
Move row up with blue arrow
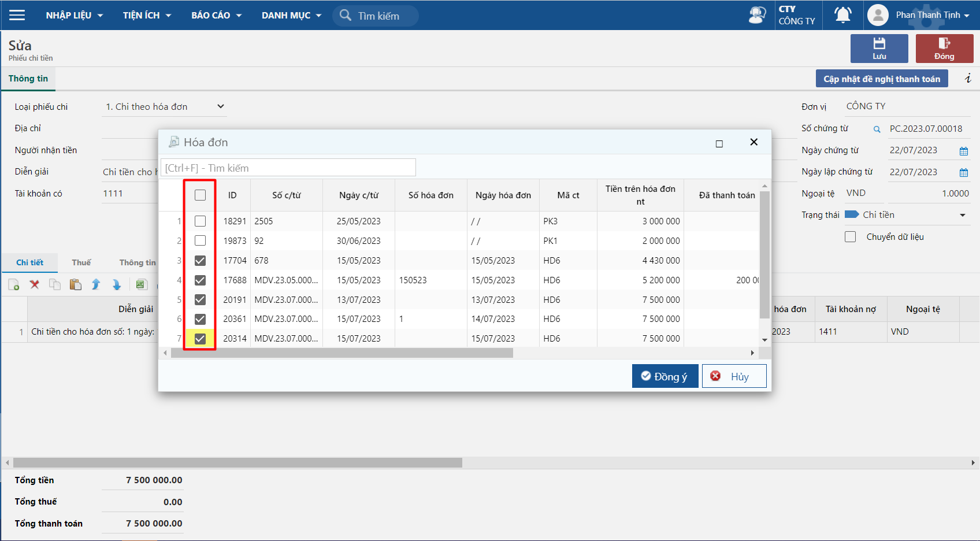click(x=96, y=284)
